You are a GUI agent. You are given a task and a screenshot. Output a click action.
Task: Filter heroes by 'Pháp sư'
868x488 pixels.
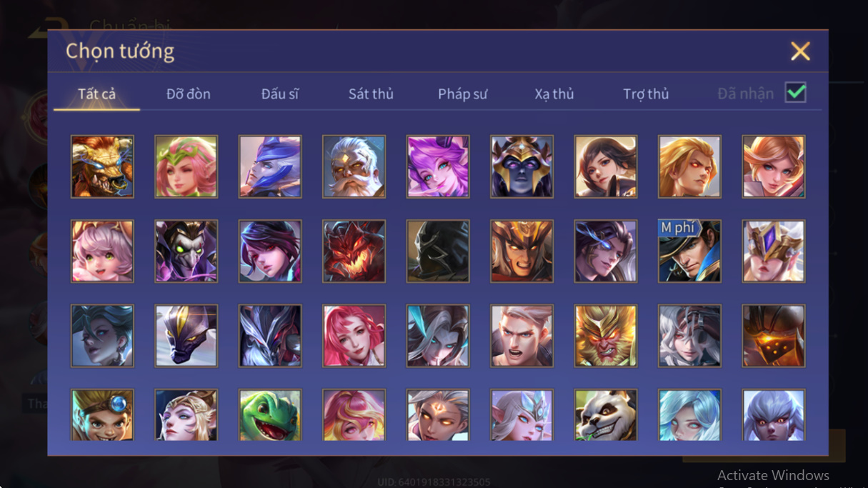click(x=463, y=94)
